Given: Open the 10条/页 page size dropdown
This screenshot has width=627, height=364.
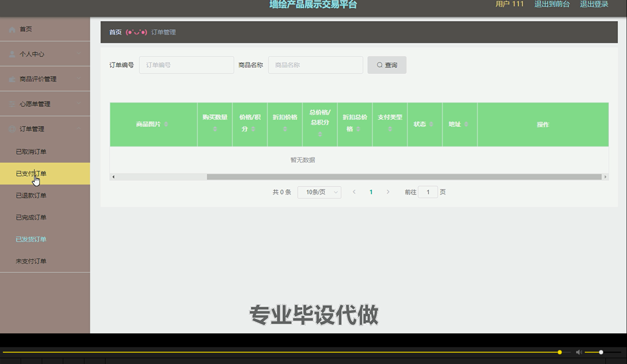Looking at the screenshot, I should [319, 192].
